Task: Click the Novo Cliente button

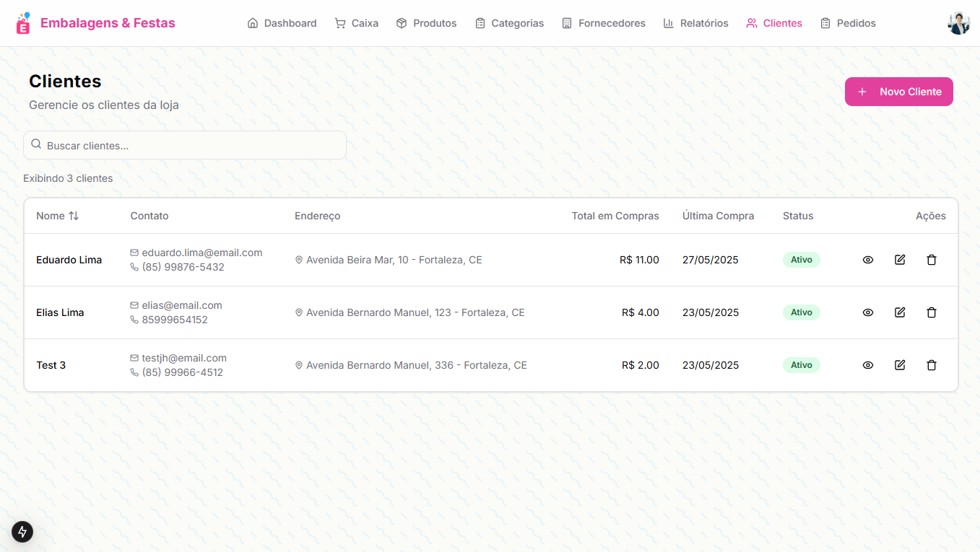Action: (898, 92)
